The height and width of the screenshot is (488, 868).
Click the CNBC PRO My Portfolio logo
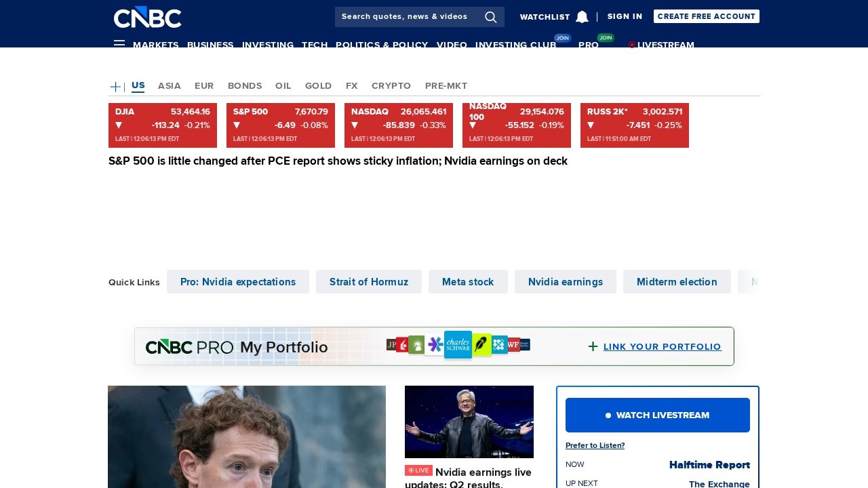pos(237,347)
